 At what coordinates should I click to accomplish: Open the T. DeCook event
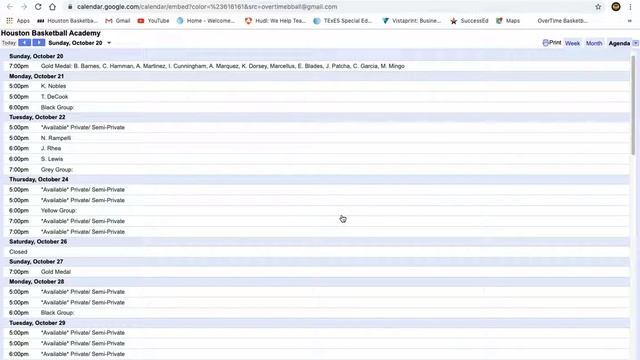pyautogui.click(x=54, y=97)
